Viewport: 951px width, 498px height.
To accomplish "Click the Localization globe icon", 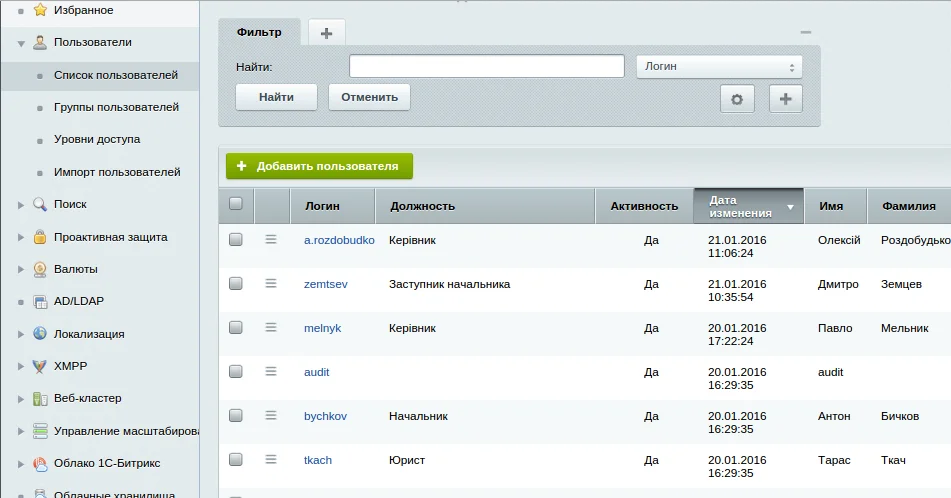I will [40, 334].
